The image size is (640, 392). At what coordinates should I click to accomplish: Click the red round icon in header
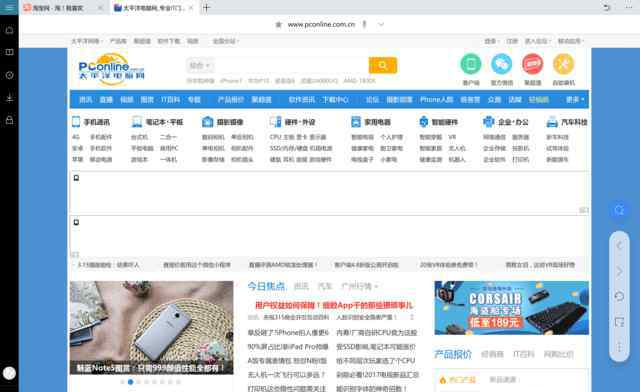click(x=532, y=64)
